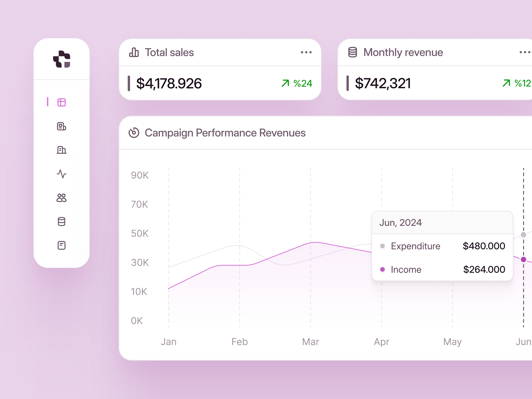Open the database icon in sidebar
This screenshot has height=399, width=532.
pyautogui.click(x=62, y=221)
